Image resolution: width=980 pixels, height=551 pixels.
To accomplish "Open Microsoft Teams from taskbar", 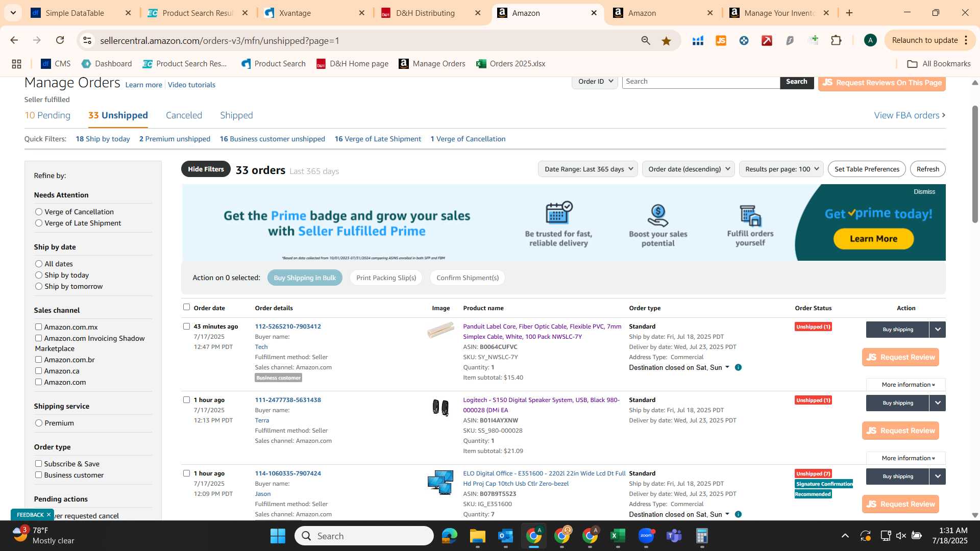I will pyautogui.click(x=674, y=536).
